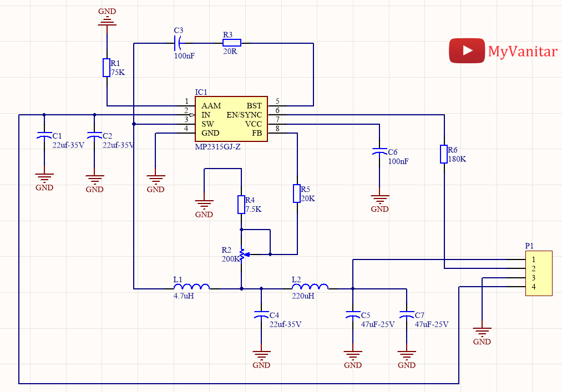
Task: Select the VCC pin label on IC1
Action: pos(254,124)
